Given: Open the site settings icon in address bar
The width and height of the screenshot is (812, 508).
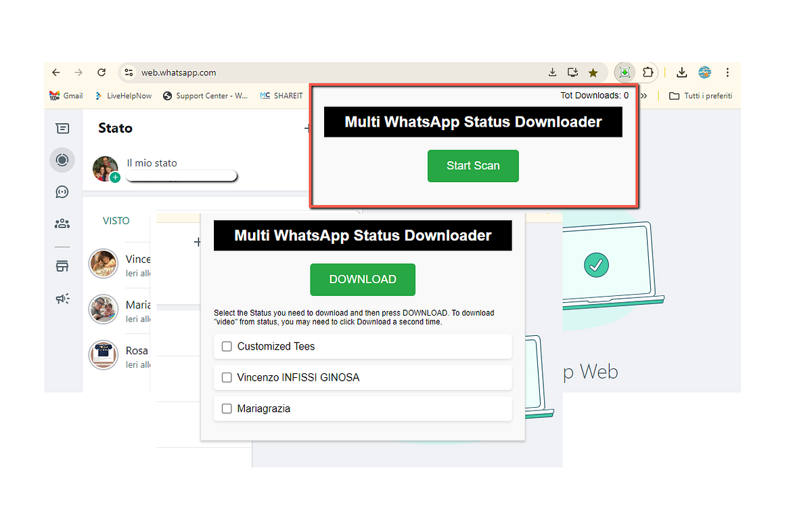Looking at the screenshot, I should pyautogui.click(x=129, y=72).
